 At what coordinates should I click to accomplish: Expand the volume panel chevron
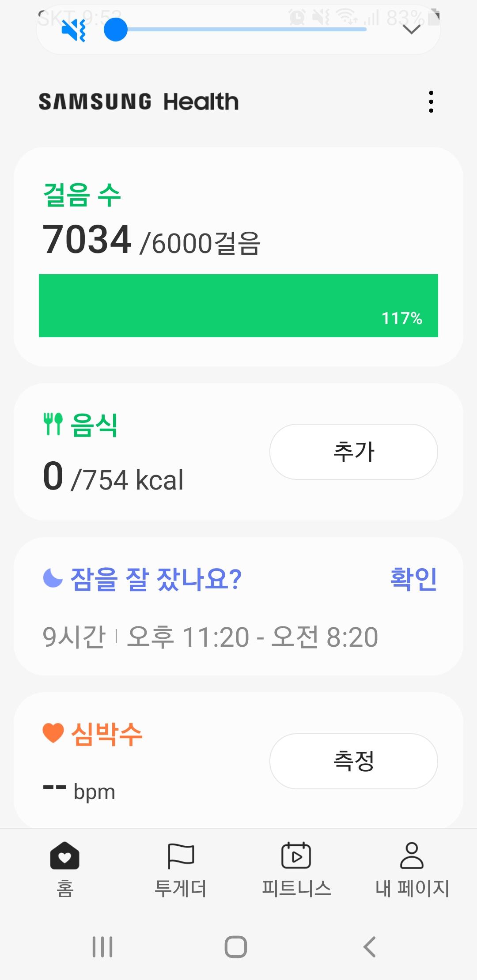click(x=412, y=30)
